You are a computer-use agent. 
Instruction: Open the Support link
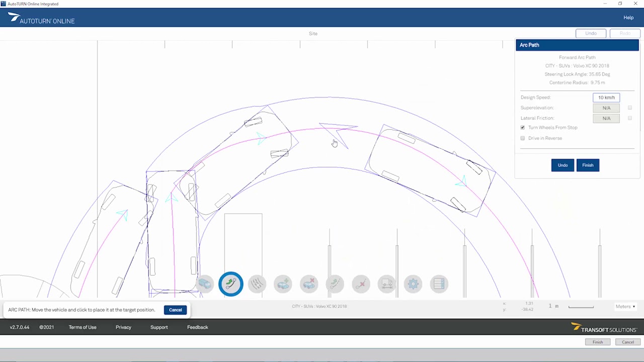click(159, 327)
